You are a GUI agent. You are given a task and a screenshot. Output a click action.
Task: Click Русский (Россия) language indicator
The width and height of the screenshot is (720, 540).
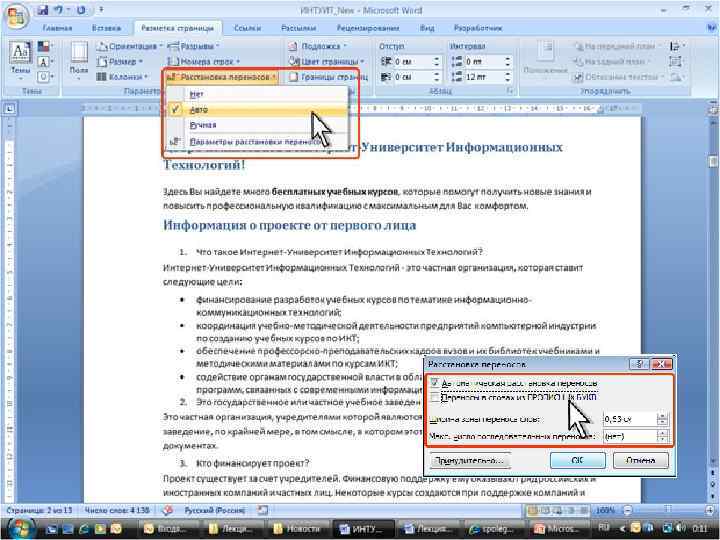click(214, 510)
